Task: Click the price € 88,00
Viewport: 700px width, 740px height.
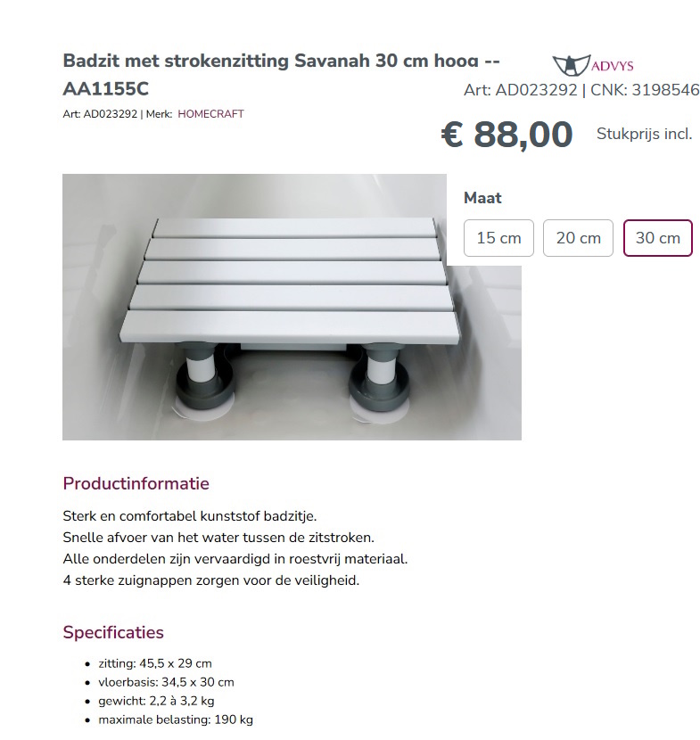Action: [x=508, y=134]
